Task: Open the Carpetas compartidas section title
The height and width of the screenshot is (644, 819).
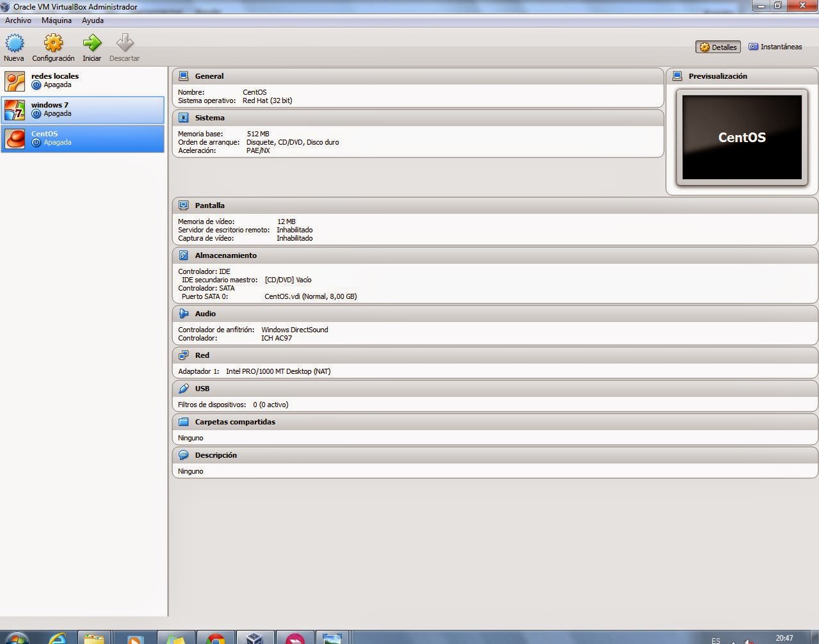Action: (235, 422)
